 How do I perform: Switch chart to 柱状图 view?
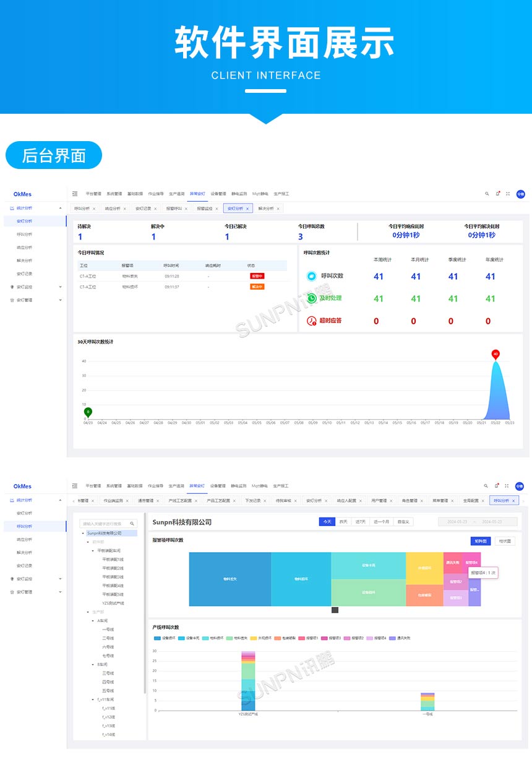[x=504, y=541]
